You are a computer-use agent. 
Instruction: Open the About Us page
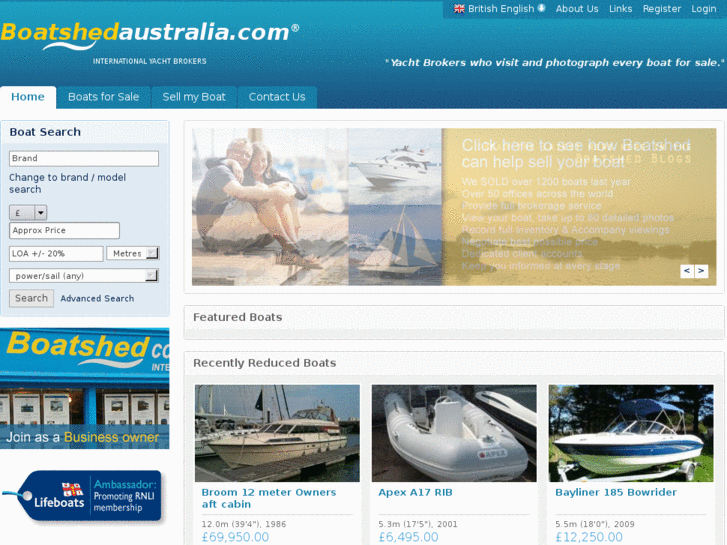pos(577,9)
